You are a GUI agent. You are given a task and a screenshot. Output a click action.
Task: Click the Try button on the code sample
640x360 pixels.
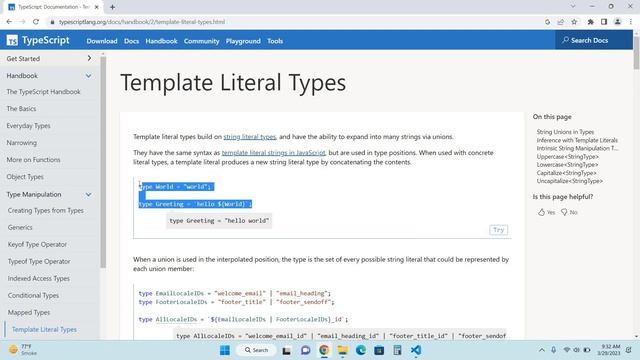coord(498,230)
